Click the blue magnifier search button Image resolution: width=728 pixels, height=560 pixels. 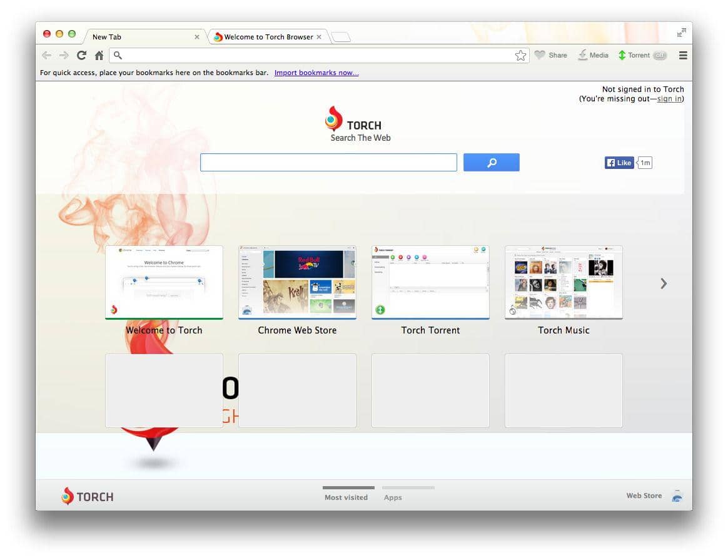491,163
